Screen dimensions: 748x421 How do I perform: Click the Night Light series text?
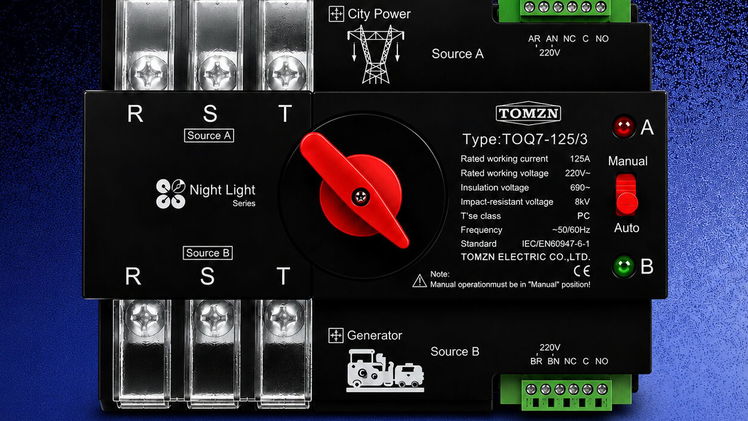click(x=222, y=195)
